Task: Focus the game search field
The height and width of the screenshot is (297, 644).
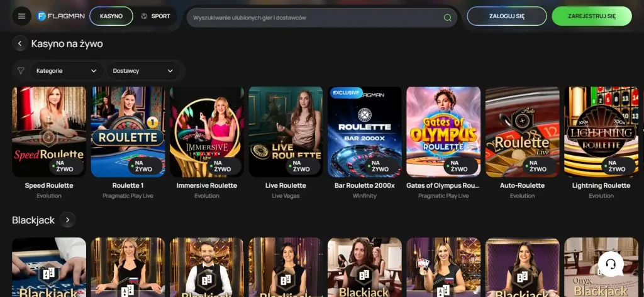Action: click(x=322, y=18)
